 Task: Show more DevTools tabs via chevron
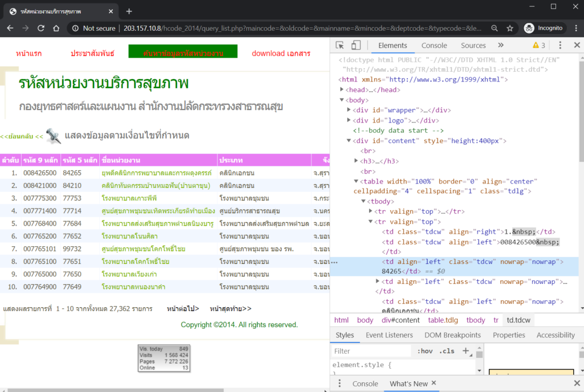[x=501, y=46]
